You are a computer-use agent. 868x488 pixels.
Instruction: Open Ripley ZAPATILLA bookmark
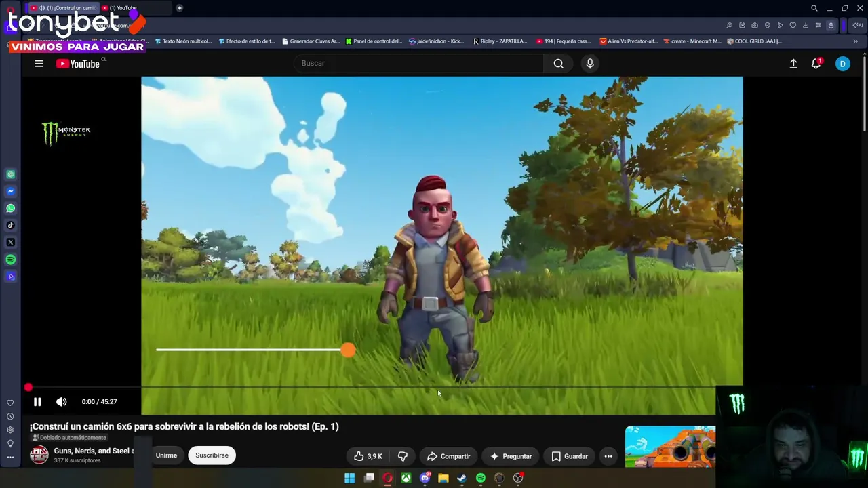(x=500, y=41)
